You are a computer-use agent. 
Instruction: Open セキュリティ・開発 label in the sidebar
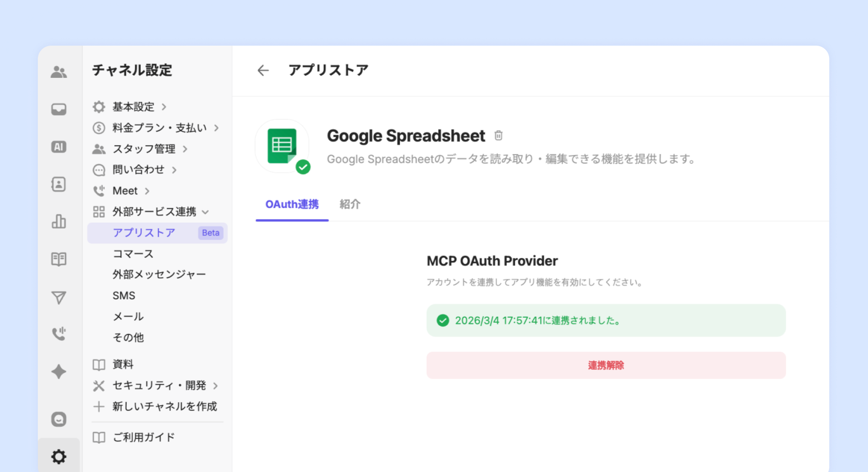tap(159, 386)
